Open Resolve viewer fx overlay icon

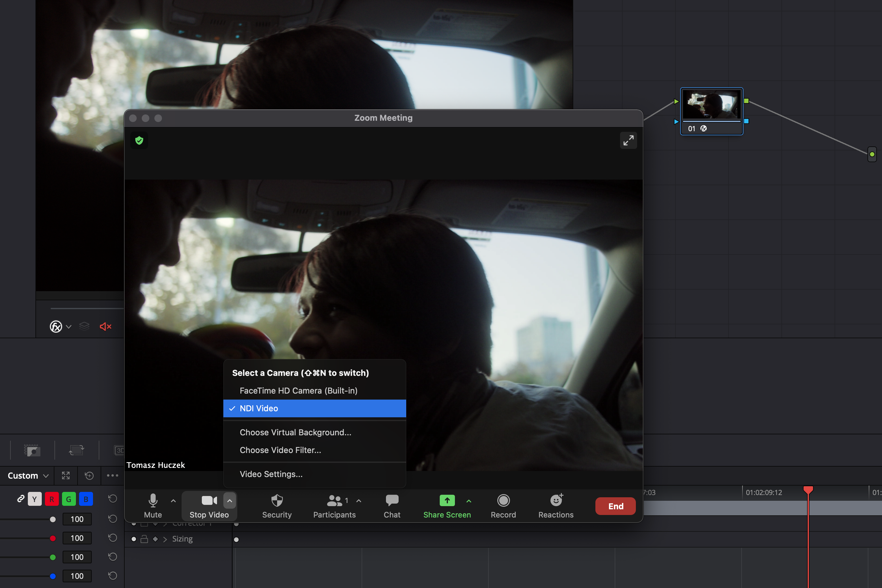point(56,326)
